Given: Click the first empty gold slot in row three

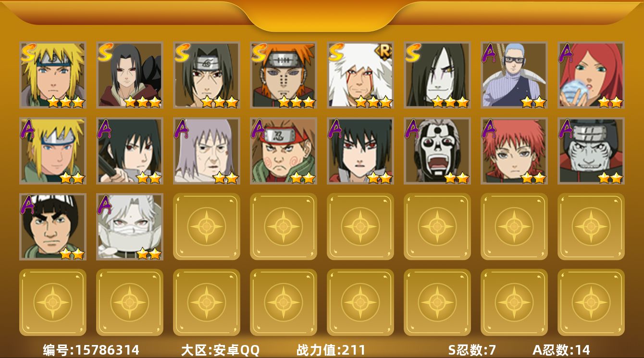Looking at the screenshot, I should [x=207, y=227].
